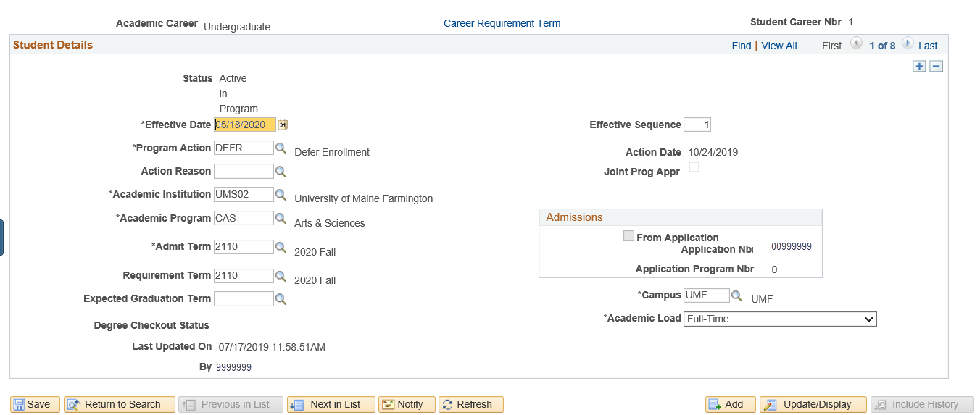Click the Student Details section header
This screenshot has width=980, height=415.
[x=53, y=45]
